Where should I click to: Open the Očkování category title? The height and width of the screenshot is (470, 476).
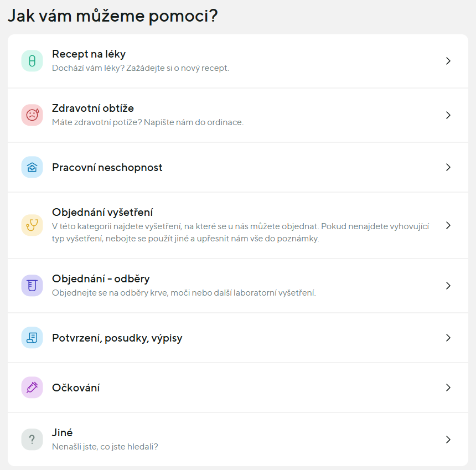pyautogui.click(x=76, y=388)
